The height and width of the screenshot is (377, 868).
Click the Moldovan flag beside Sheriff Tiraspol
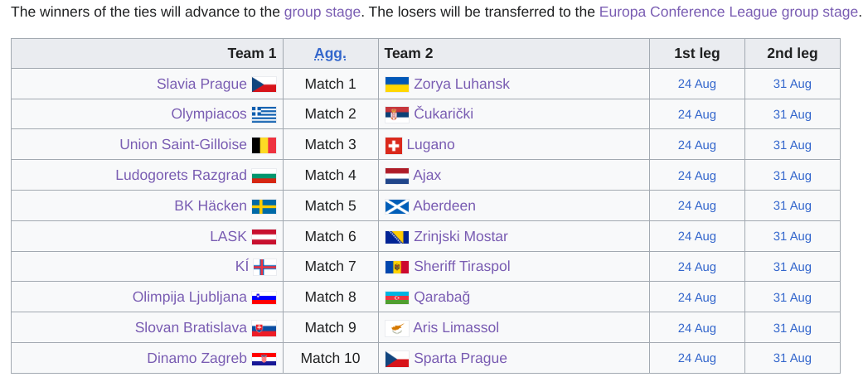[397, 267]
